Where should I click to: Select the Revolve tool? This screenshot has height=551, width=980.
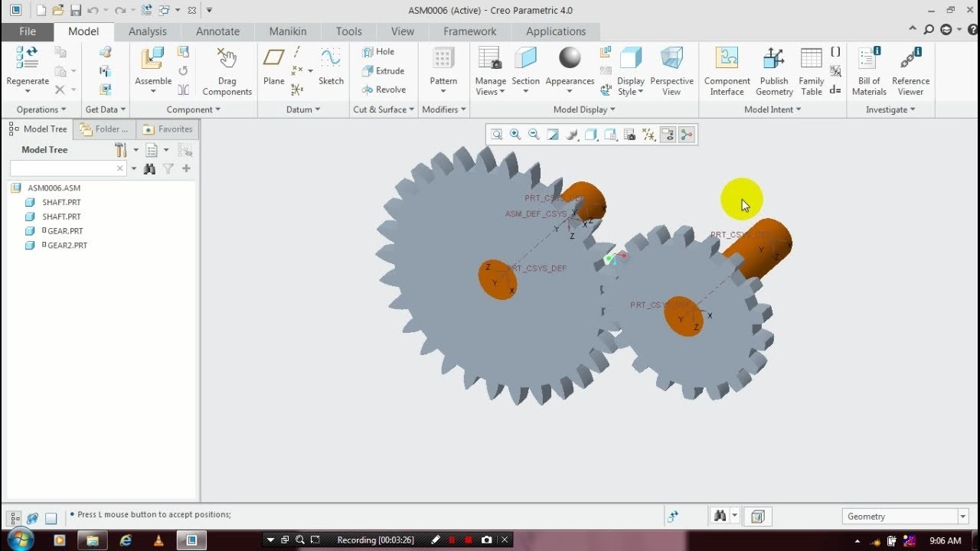384,90
